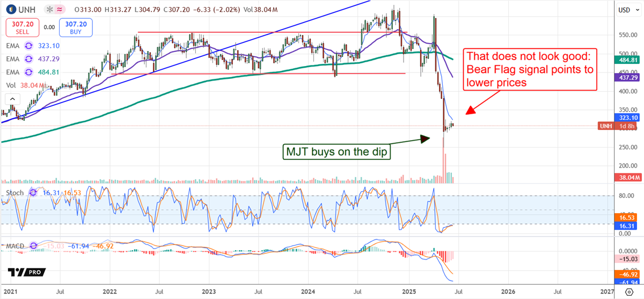Click the 307.20 BUY button
This screenshot has height=299, width=644.
[x=76, y=27]
